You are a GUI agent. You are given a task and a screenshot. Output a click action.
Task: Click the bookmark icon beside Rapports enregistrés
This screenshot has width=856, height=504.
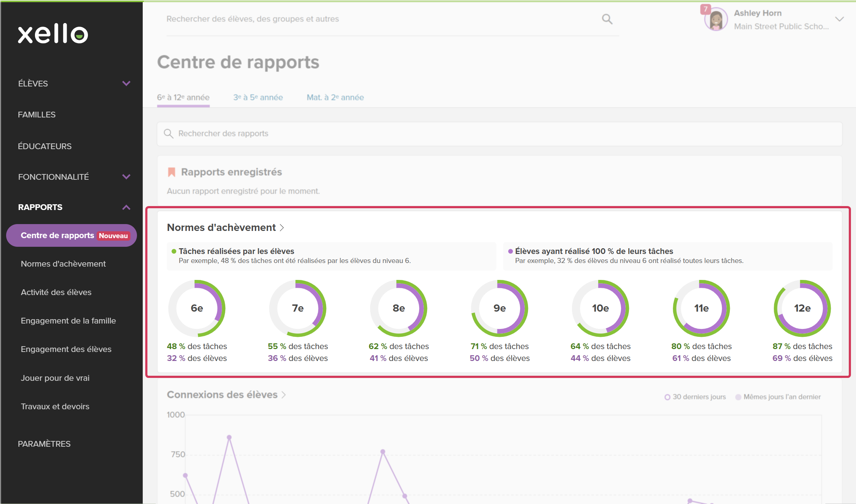(172, 172)
